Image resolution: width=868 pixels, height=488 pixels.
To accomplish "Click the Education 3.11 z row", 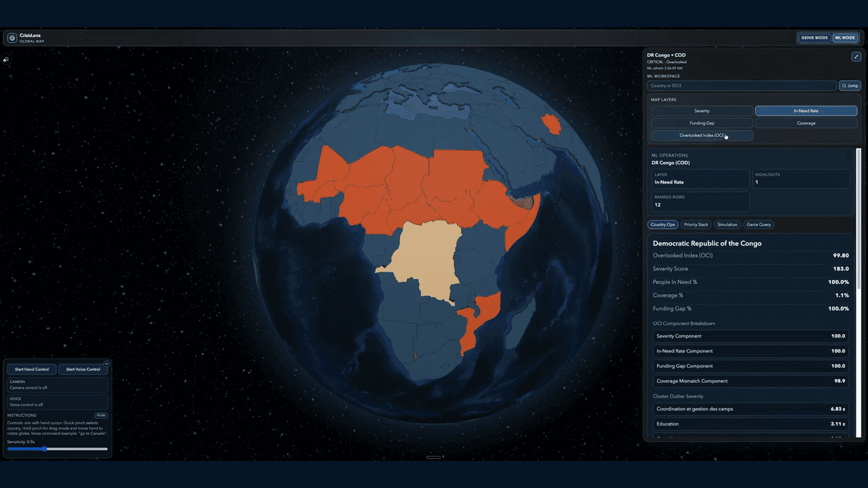I will click(x=751, y=424).
